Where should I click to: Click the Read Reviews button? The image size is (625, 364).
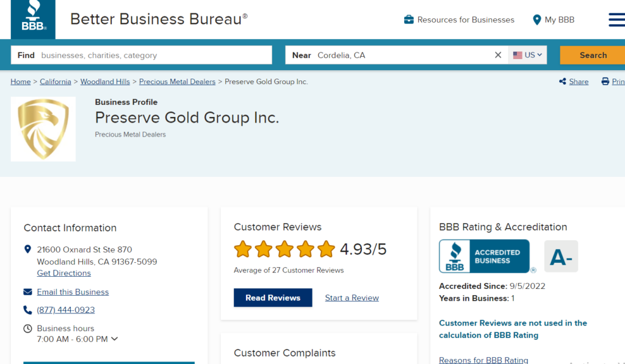point(273,298)
